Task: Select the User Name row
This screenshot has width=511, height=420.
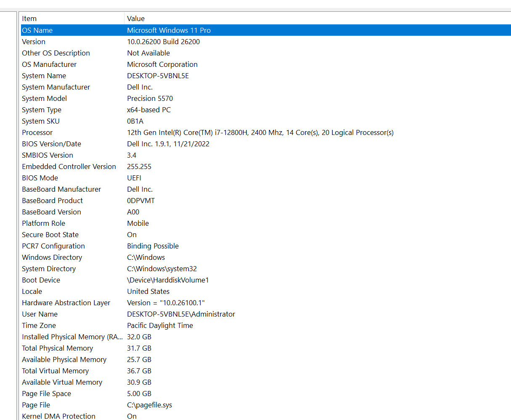Action: [266, 314]
